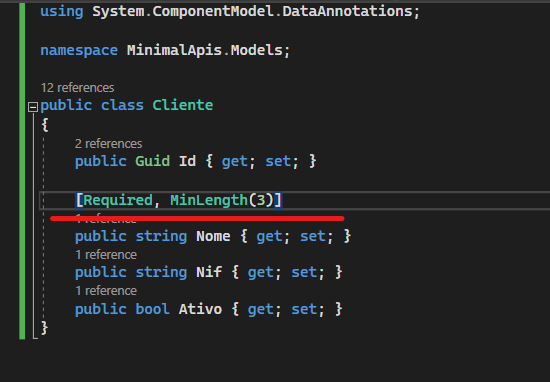This screenshot has height=382, width=550.
Task: Click the Id property name
Action: tap(187, 161)
